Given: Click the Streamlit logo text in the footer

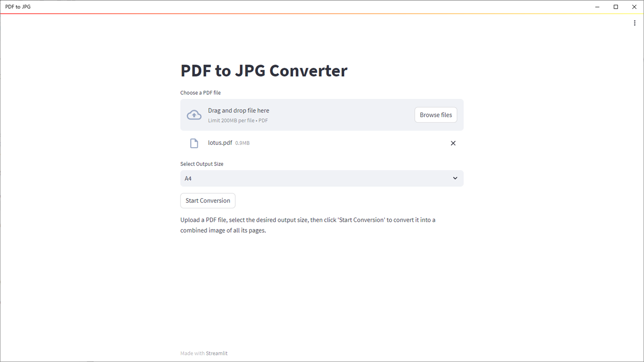Looking at the screenshot, I should click(x=216, y=353).
